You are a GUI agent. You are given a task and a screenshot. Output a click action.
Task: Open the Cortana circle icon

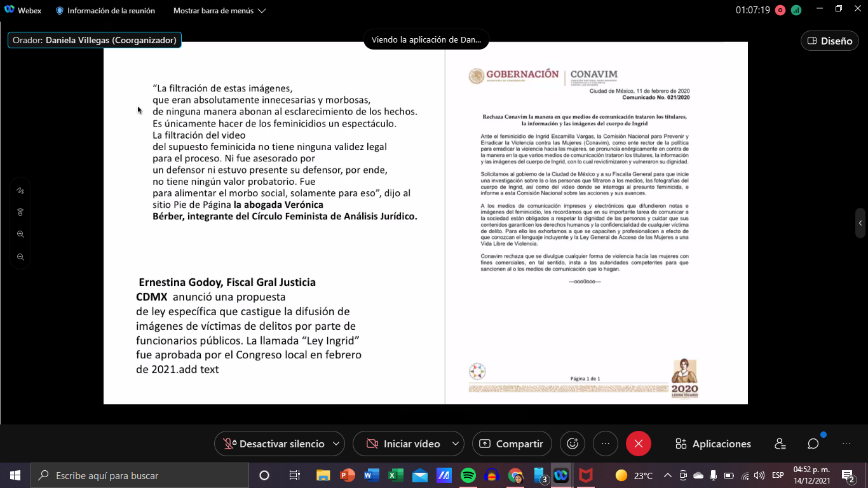(264, 475)
